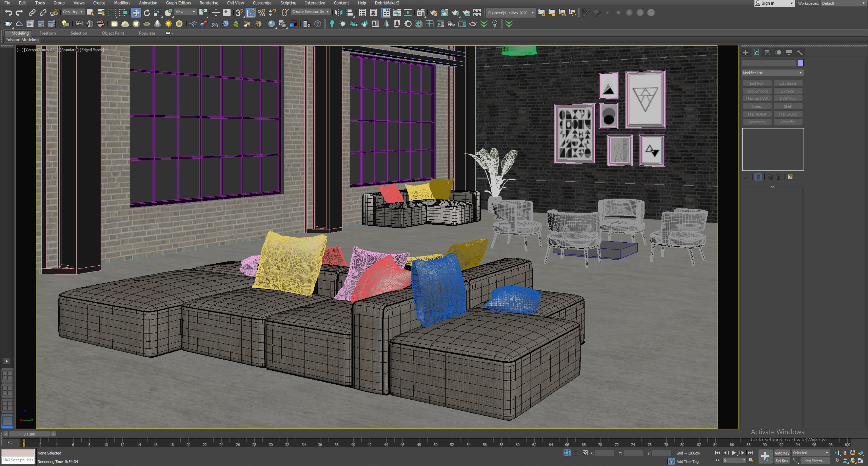The image size is (868, 466).
Task: Click the Corona Scatter grass icon
Action: [236, 24]
